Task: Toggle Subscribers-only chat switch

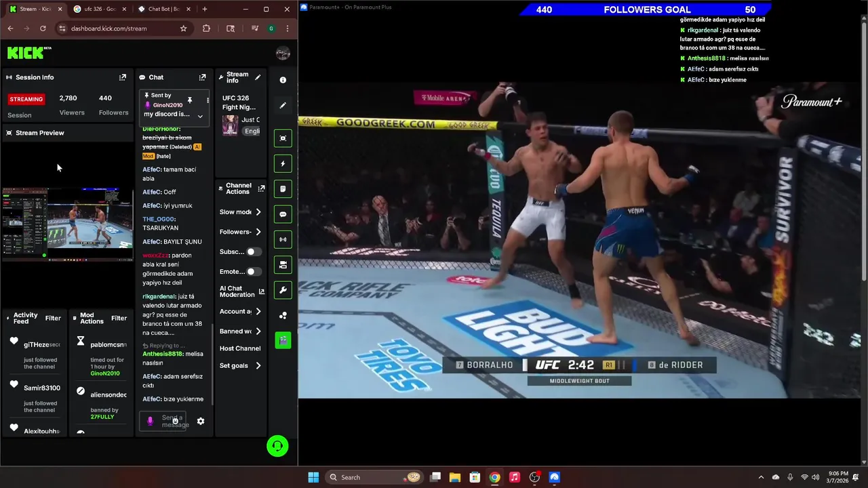Action: [253, 251]
